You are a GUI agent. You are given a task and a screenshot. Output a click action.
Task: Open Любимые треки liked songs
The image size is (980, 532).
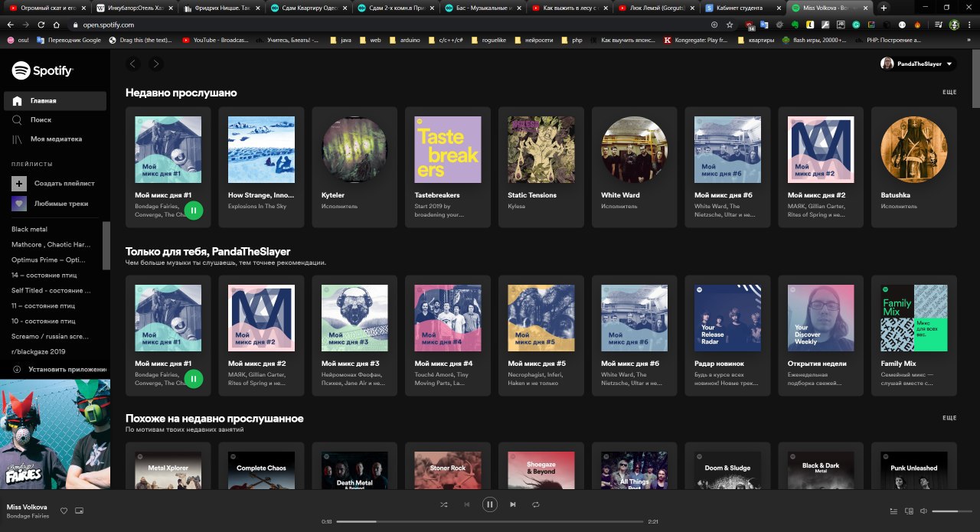[54, 204]
